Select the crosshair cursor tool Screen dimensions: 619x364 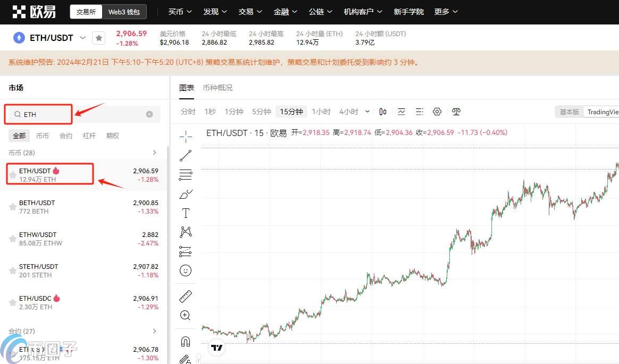(x=185, y=137)
